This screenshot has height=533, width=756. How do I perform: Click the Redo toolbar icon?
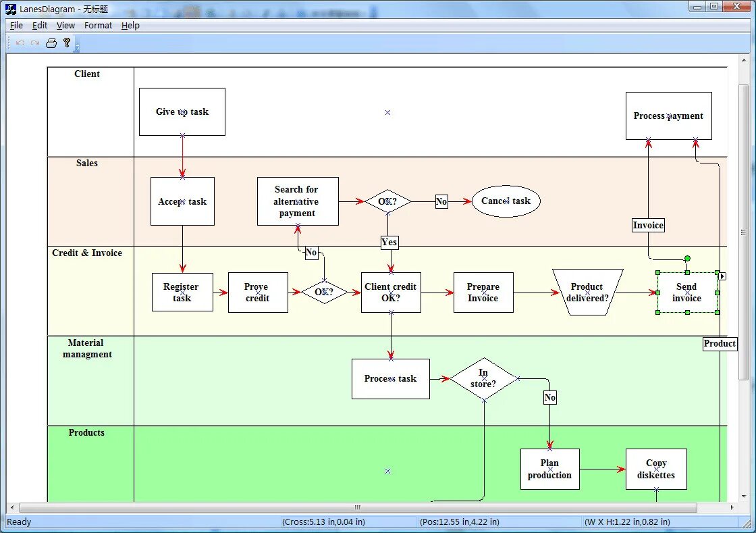34,43
